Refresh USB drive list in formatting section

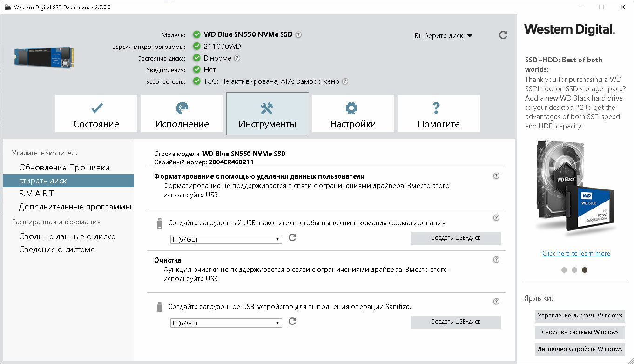click(292, 238)
